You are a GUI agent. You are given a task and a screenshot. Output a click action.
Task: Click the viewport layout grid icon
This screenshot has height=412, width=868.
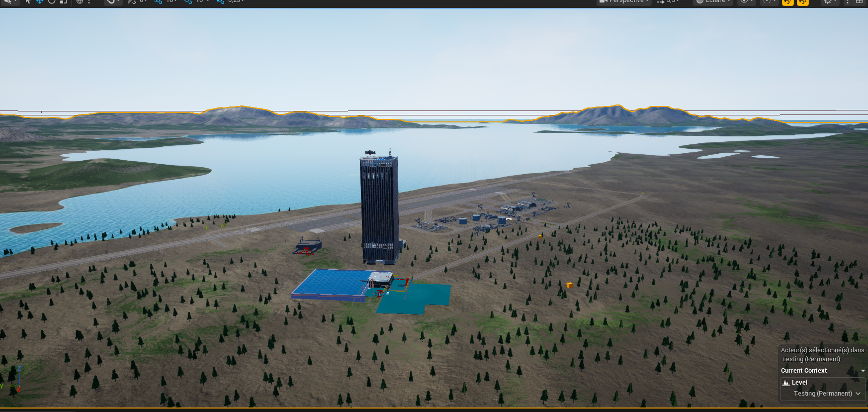pos(859,2)
